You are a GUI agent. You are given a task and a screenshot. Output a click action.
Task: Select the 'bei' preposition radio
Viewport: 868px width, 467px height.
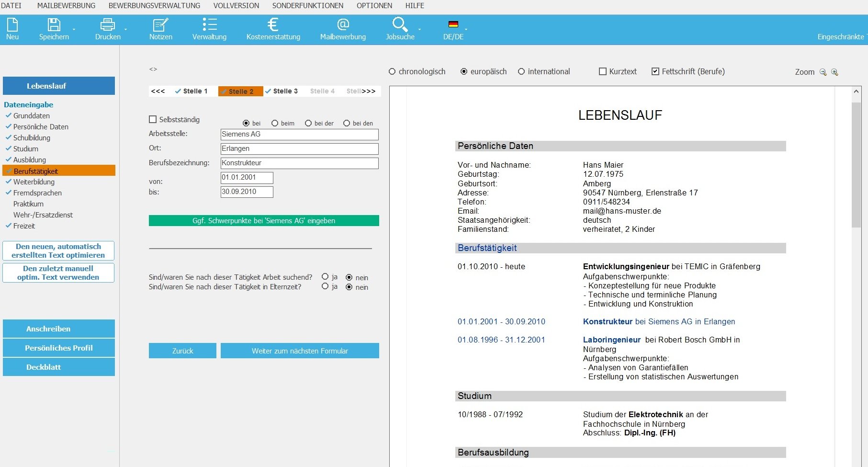tap(246, 123)
